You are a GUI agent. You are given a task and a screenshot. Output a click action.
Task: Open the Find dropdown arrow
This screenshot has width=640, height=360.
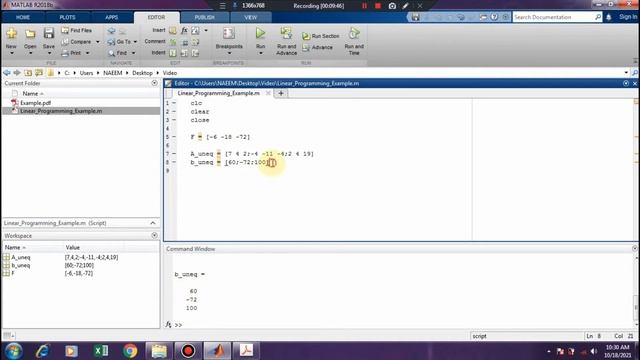pos(133,53)
